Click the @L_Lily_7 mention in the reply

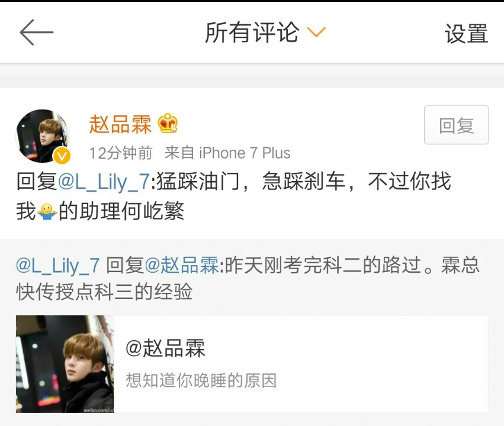(104, 182)
